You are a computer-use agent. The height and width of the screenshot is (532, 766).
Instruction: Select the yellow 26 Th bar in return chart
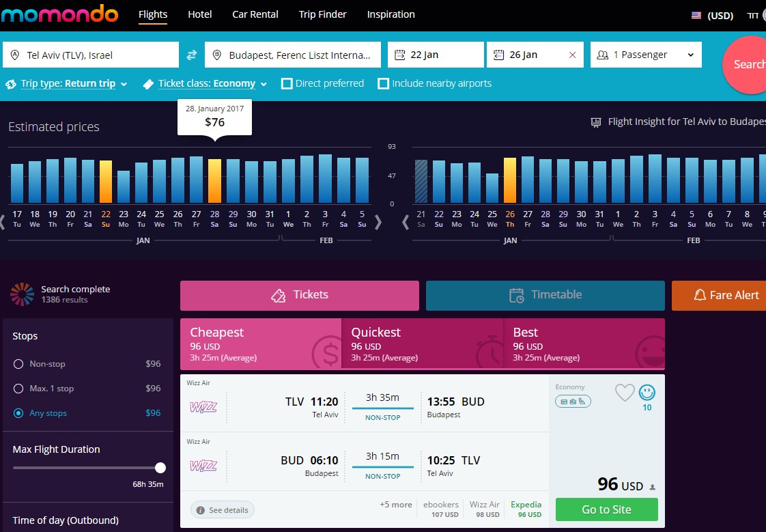pos(510,180)
